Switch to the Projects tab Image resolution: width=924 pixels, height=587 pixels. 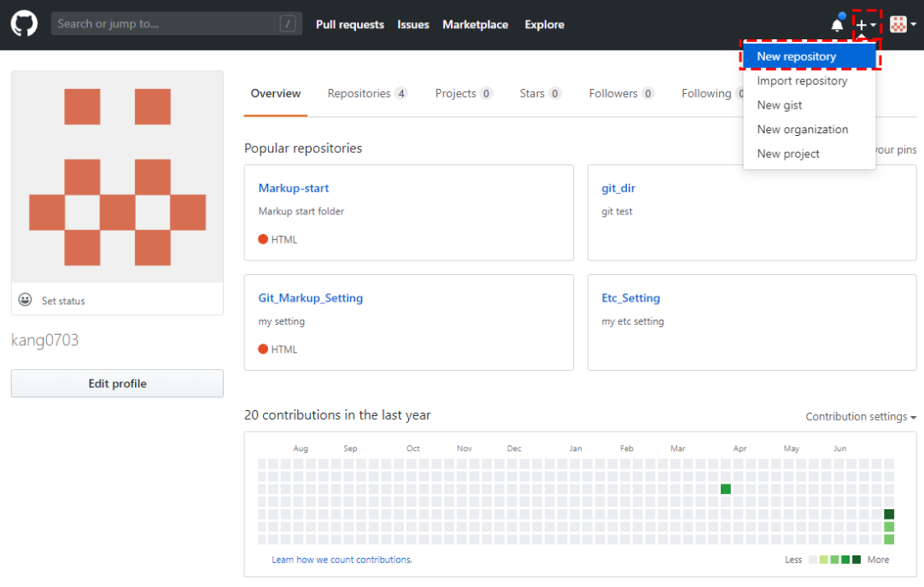pyautogui.click(x=464, y=93)
